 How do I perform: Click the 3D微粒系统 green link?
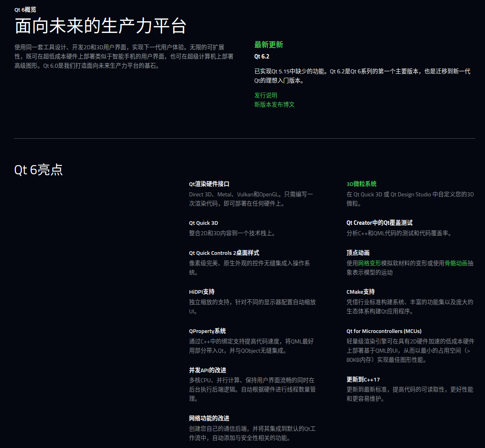(x=361, y=184)
